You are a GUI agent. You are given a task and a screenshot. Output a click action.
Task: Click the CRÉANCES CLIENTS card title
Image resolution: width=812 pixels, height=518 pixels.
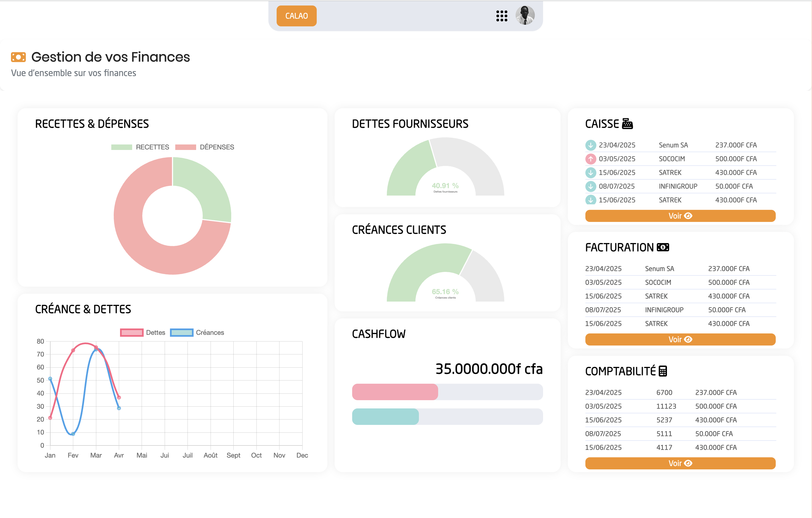pyautogui.click(x=399, y=230)
